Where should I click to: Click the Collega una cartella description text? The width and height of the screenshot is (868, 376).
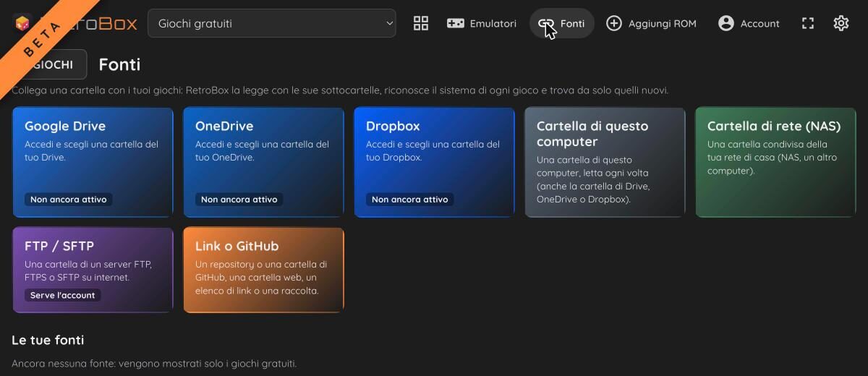(x=340, y=90)
